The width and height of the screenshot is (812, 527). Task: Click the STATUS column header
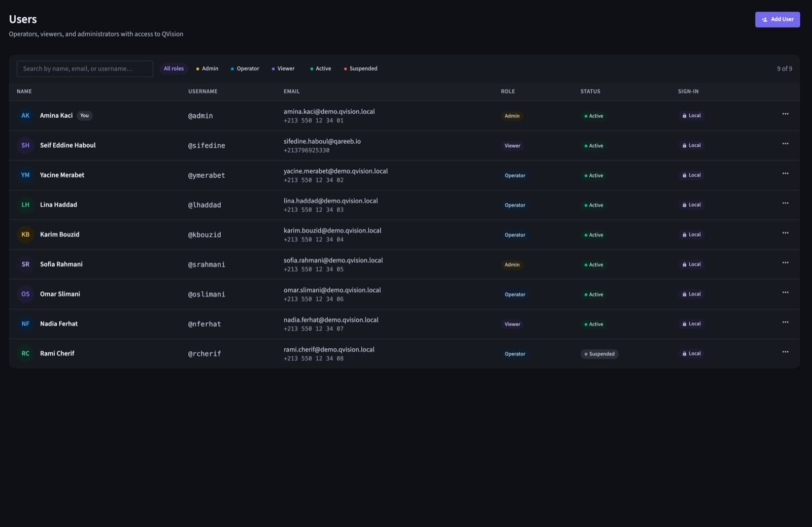[x=590, y=91]
